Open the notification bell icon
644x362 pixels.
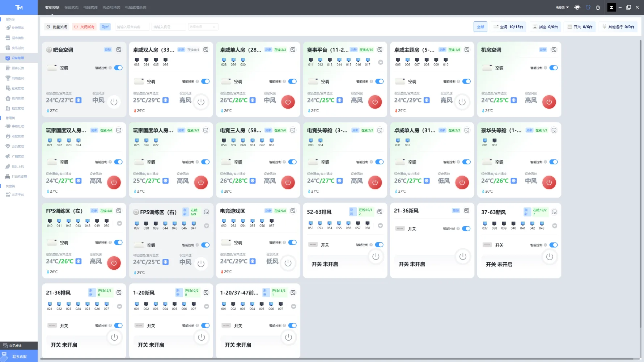(x=598, y=7)
